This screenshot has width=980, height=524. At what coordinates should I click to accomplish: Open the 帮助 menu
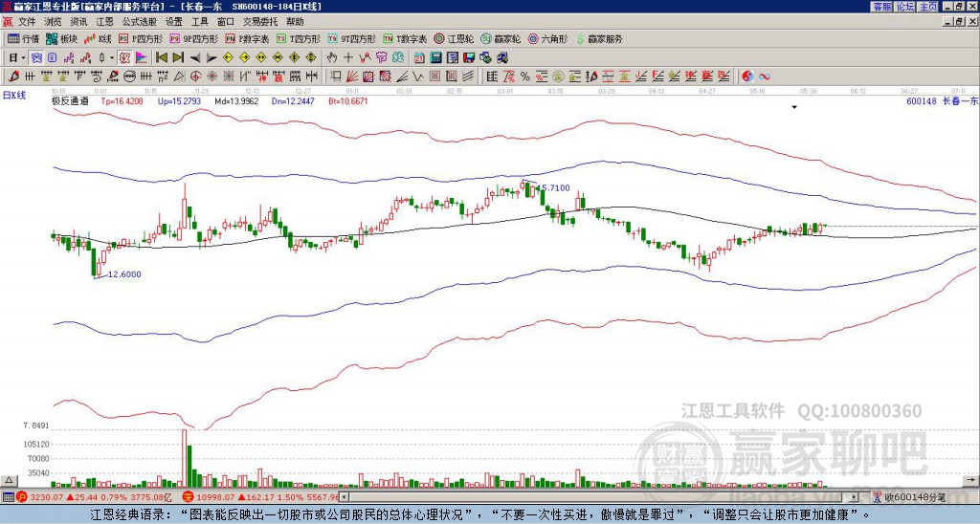(295, 22)
